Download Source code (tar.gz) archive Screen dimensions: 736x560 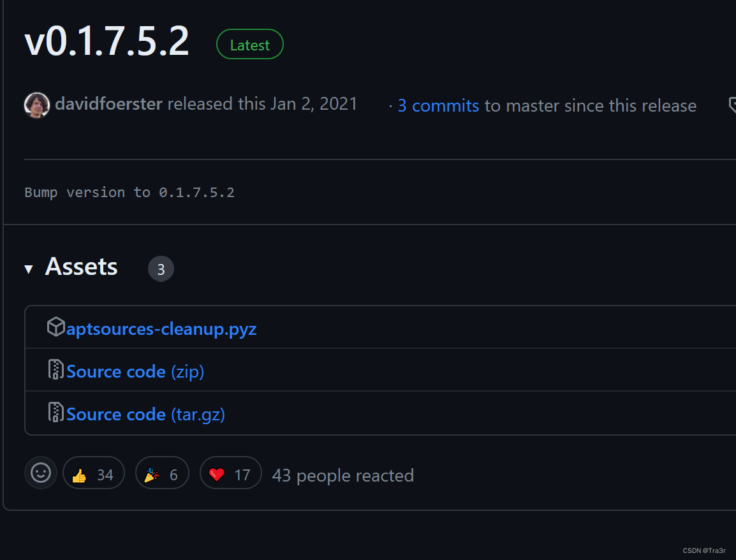(145, 414)
